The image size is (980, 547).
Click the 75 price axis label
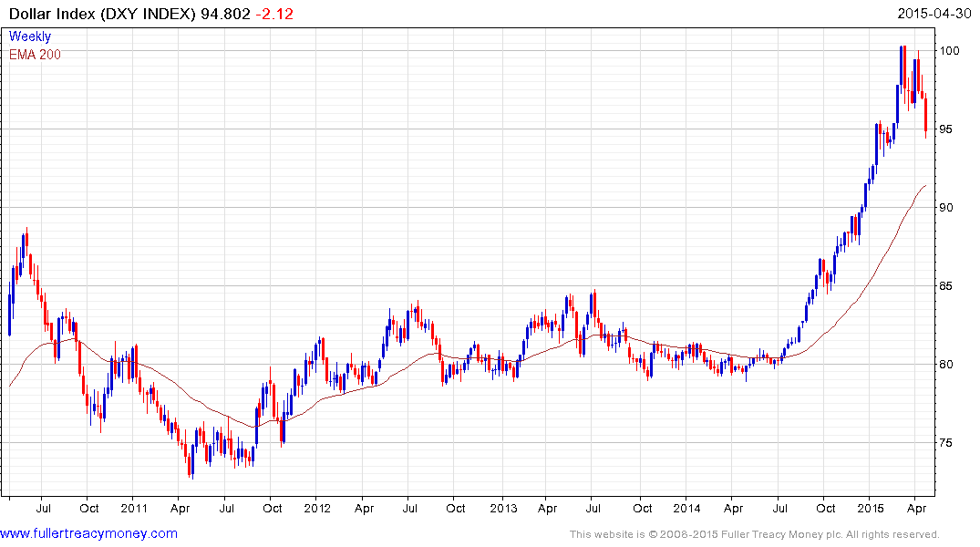[946, 442]
